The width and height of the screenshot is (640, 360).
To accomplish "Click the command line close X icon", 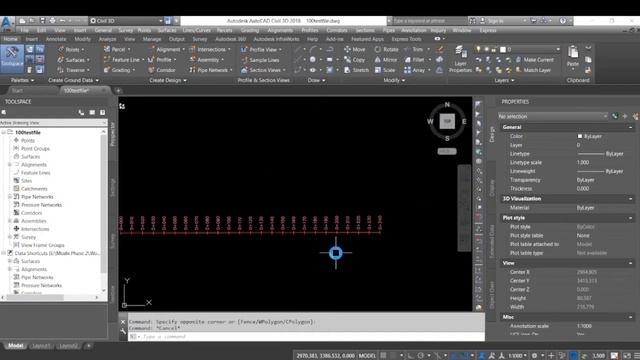I will [x=123, y=322].
